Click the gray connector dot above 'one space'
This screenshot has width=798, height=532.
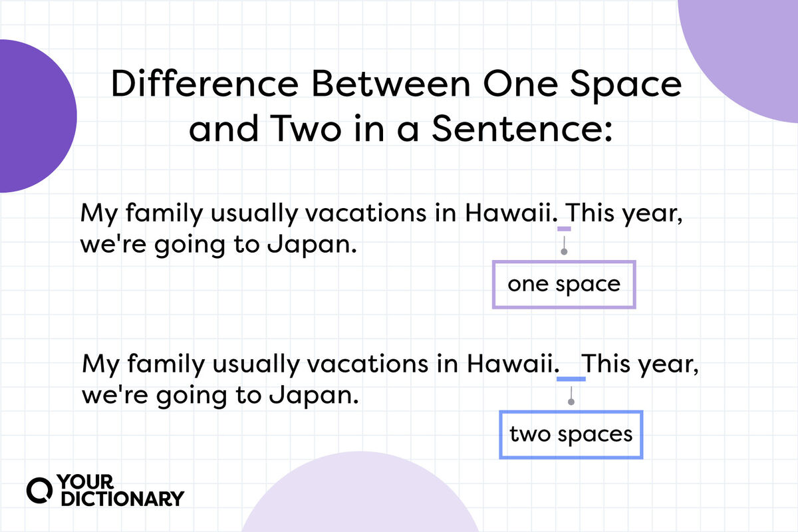pos(564,252)
